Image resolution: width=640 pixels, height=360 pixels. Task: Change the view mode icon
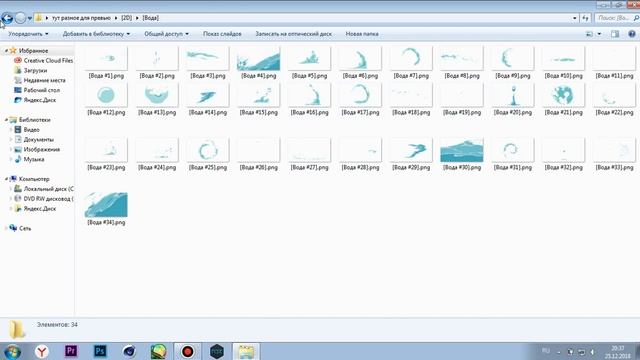(589, 34)
